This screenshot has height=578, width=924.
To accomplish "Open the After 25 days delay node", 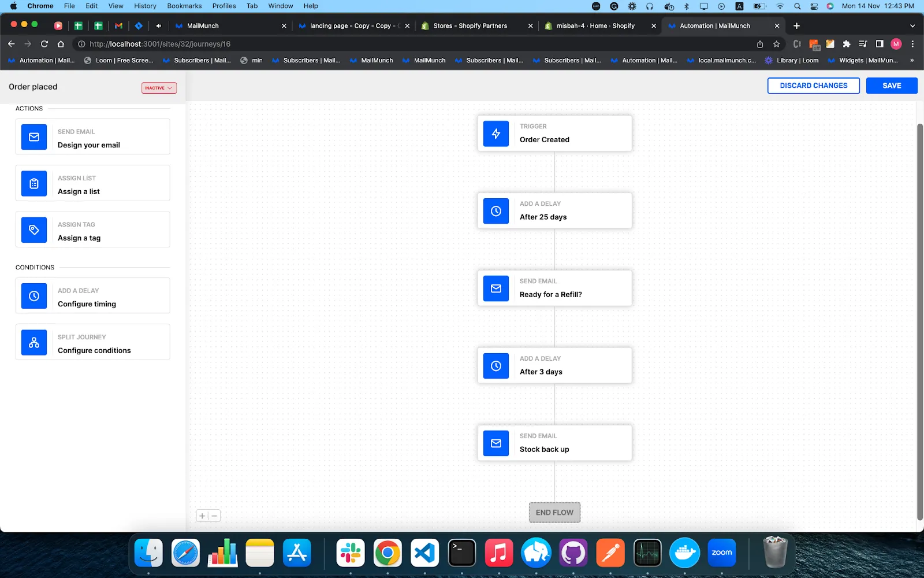I will 554,211.
